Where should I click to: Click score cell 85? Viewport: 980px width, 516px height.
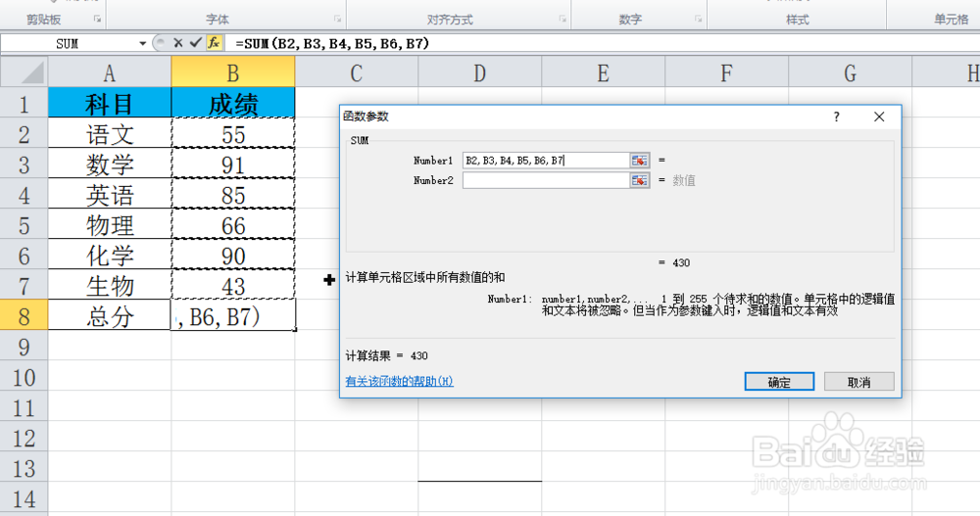(x=232, y=195)
